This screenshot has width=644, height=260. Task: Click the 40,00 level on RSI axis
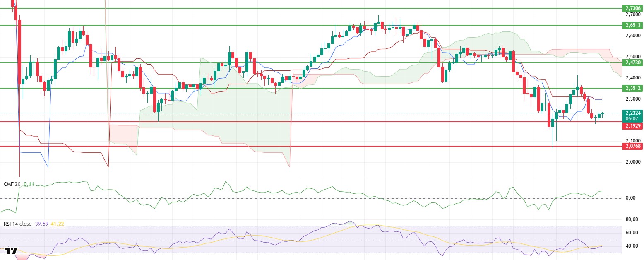pyautogui.click(x=631, y=246)
